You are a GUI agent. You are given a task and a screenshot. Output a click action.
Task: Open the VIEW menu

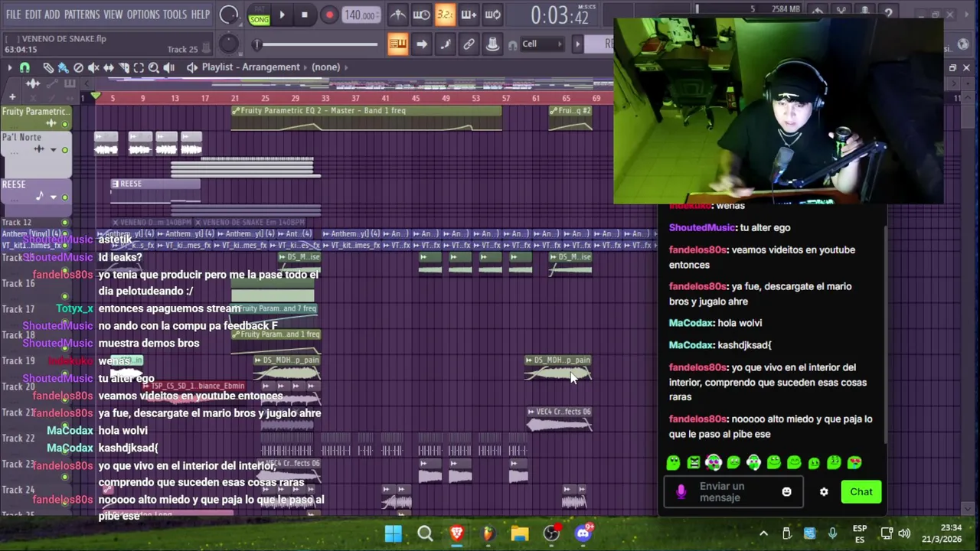[113, 15]
